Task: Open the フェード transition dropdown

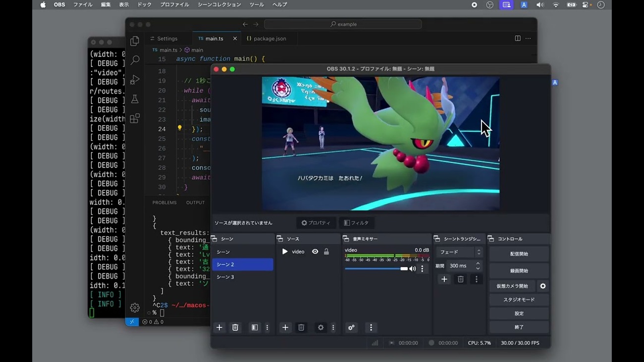Action: [459, 252]
